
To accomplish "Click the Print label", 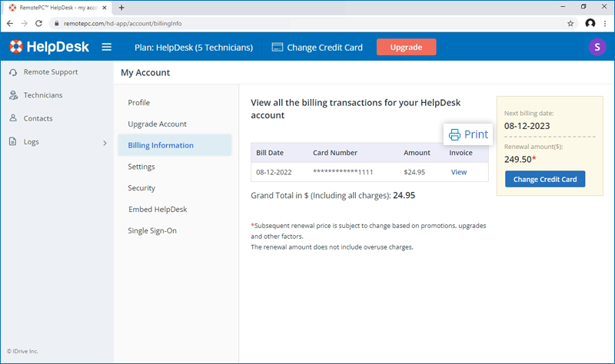I will coord(476,134).
